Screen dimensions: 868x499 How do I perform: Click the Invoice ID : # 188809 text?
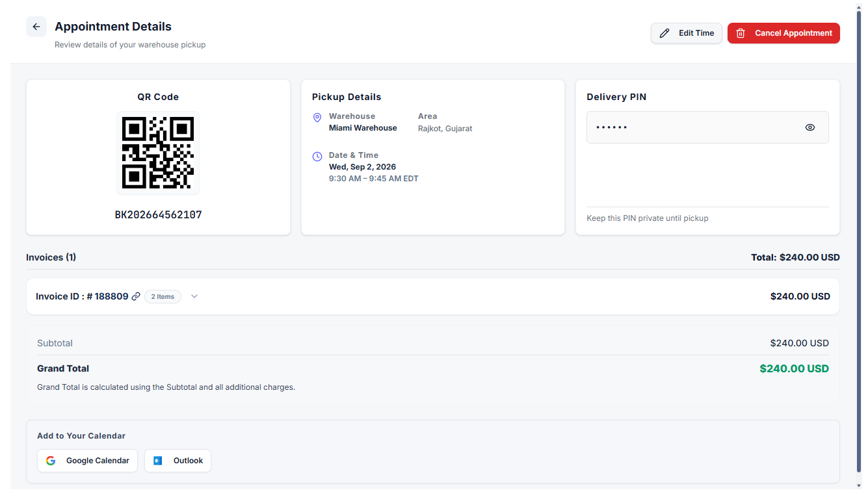click(82, 296)
